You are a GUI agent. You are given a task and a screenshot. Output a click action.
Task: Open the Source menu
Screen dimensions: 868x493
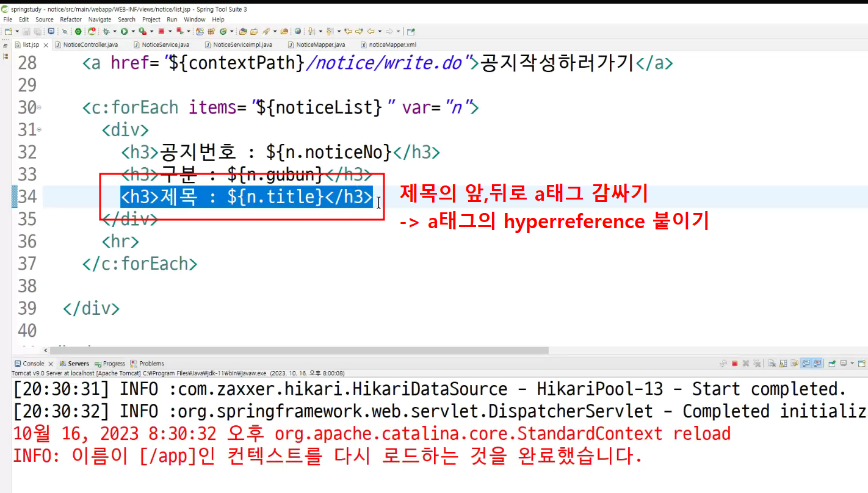pos(45,20)
